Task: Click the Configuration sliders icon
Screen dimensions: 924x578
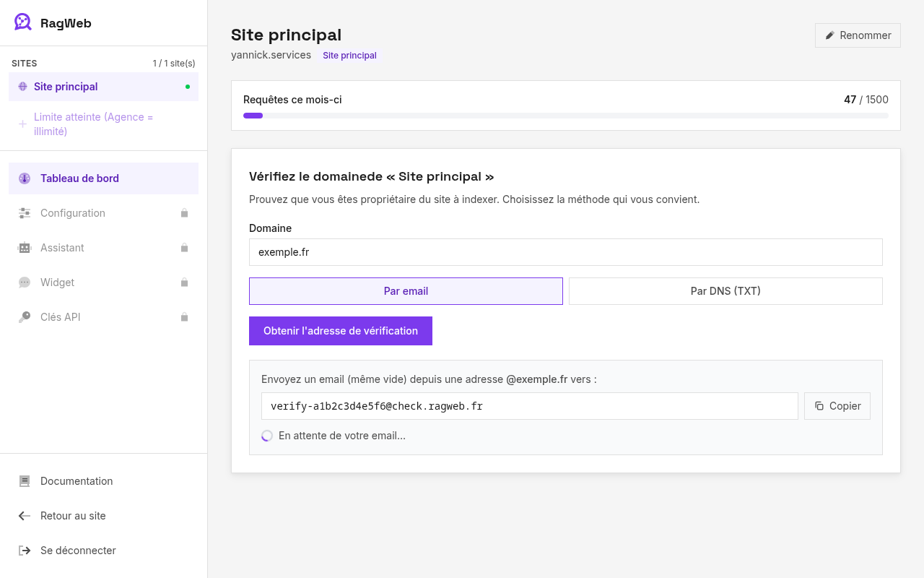Action: tap(25, 213)
